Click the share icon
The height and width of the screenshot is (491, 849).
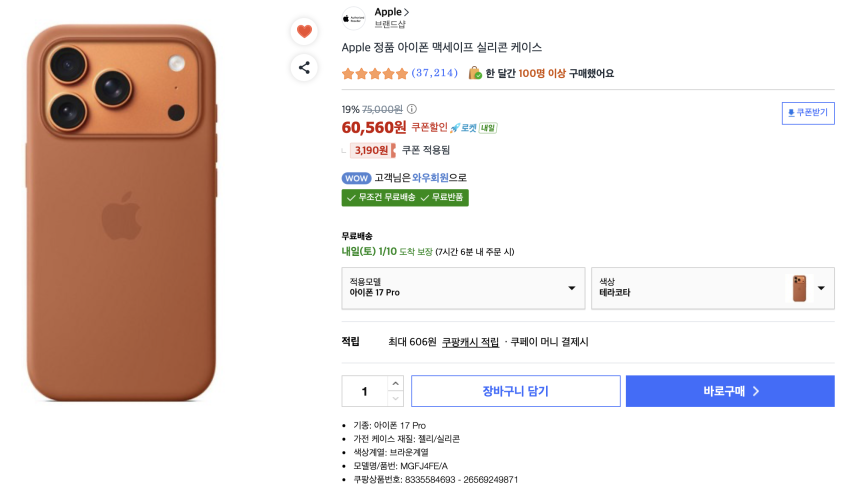click(x=304, y=68)
